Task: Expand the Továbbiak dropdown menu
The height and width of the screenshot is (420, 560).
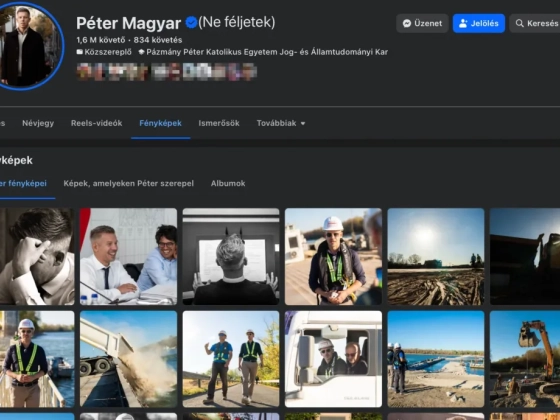Action: 281,123
